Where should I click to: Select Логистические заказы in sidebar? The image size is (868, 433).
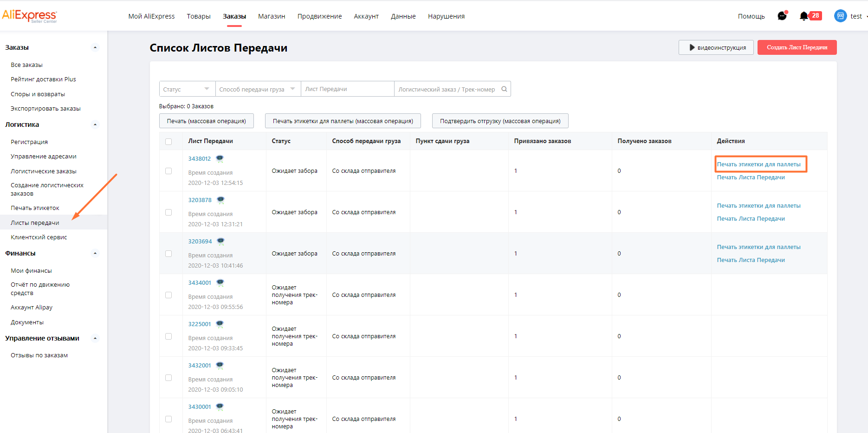point(43,171)
